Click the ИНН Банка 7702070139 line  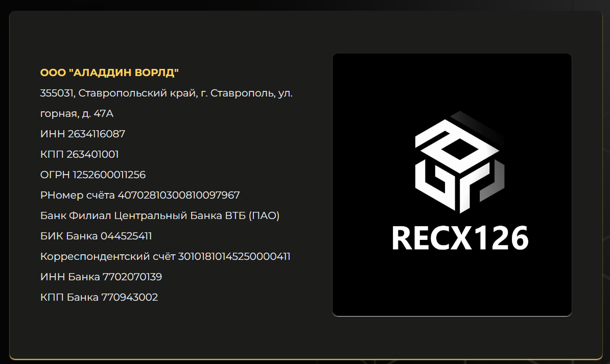tap(101, 277)
